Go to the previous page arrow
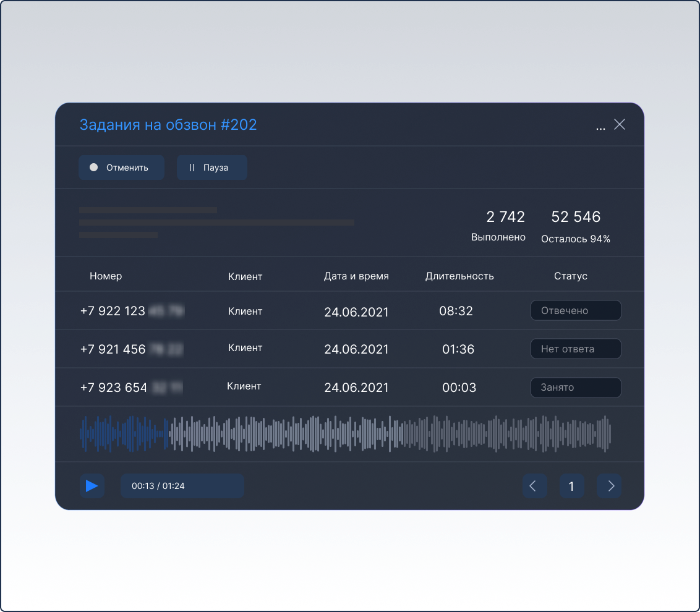700x612 pixels. pyautogui.click(x=534, y=486)
